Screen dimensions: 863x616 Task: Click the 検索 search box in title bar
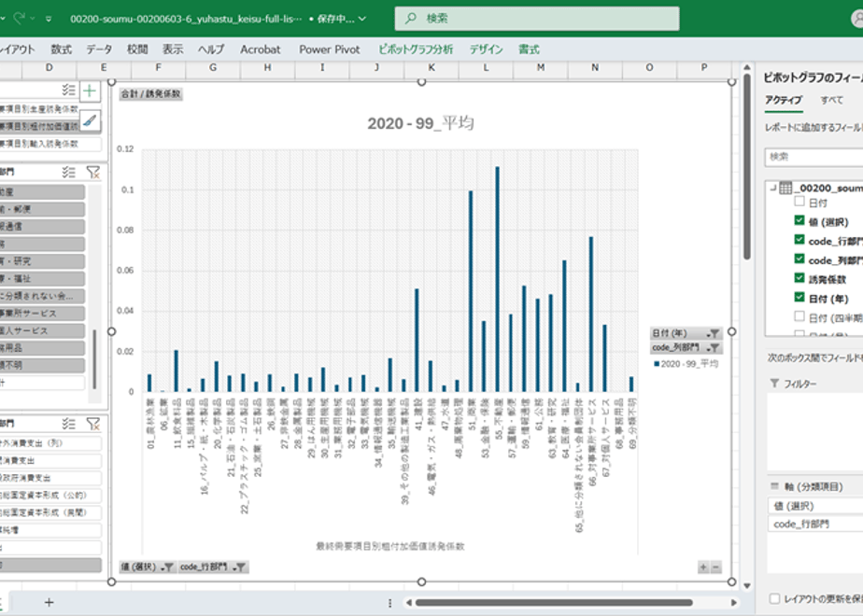[x=537, y=18]
